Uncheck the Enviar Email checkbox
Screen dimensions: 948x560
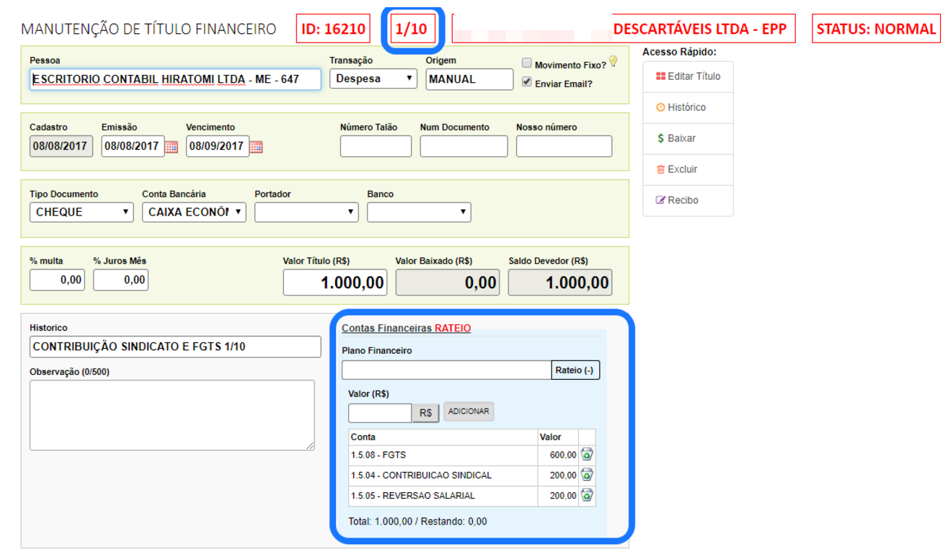[x=527, y=82]
